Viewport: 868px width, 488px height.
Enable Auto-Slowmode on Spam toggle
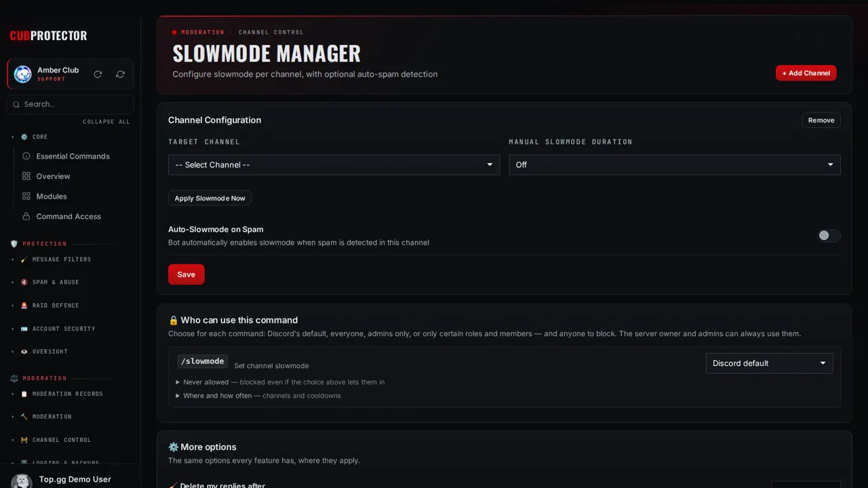(829, 236)
